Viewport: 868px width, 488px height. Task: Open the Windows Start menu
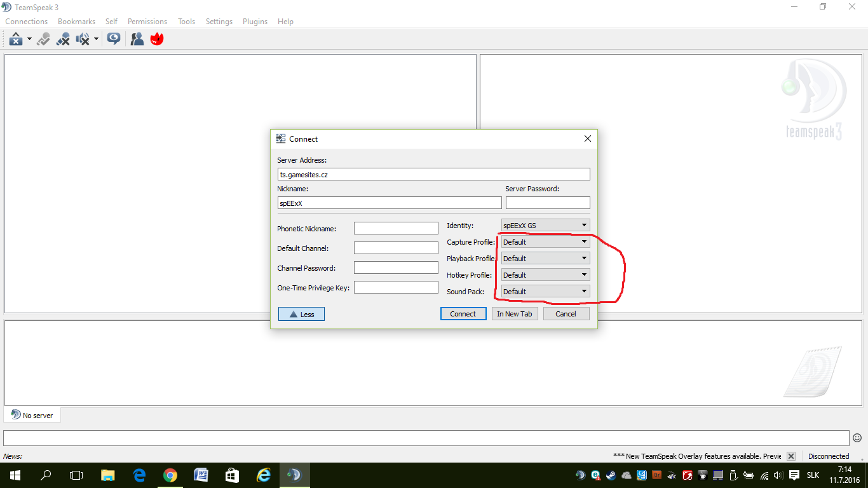15,475
